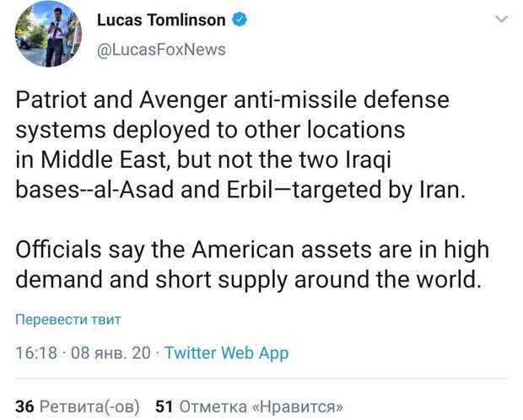This screenshot has height=420, width=523.
Task: Open the Twitter Web App source link
Action: pyautogui.click(x=226, y=353)
